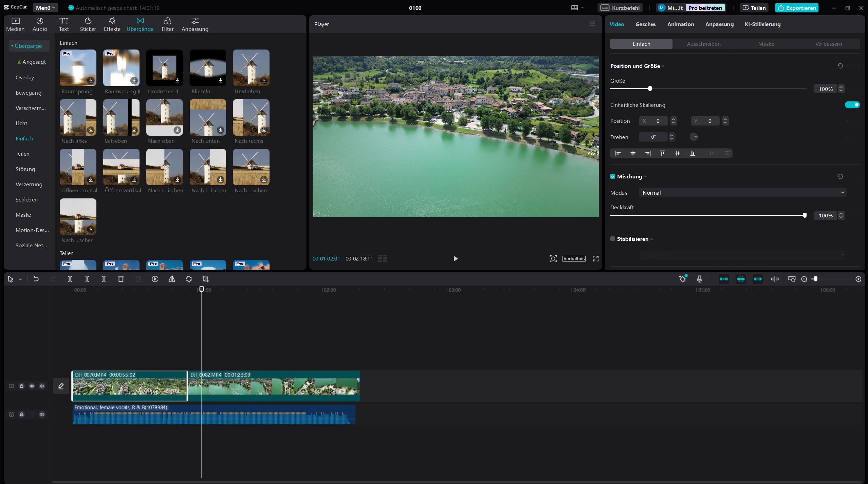The height and width of the screenshot is (484, 868).
Task: Select the Blinzeln transition thumbnail
Action: coord(208,68)
